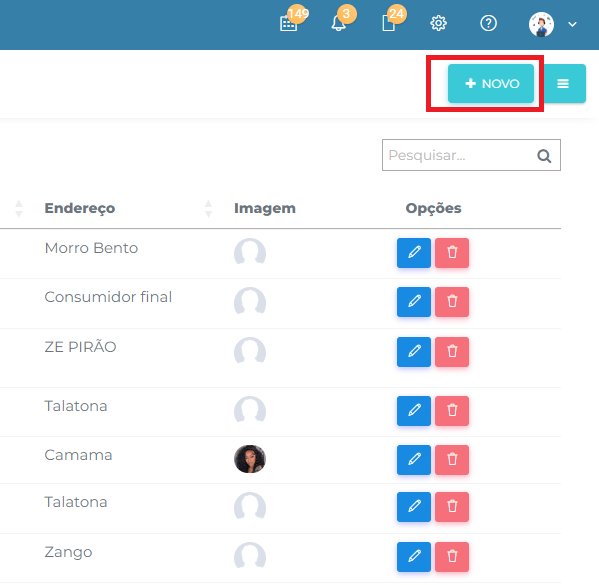
Task: Open notifications bell with 3 alerts
Action: (x=338, y=23)
